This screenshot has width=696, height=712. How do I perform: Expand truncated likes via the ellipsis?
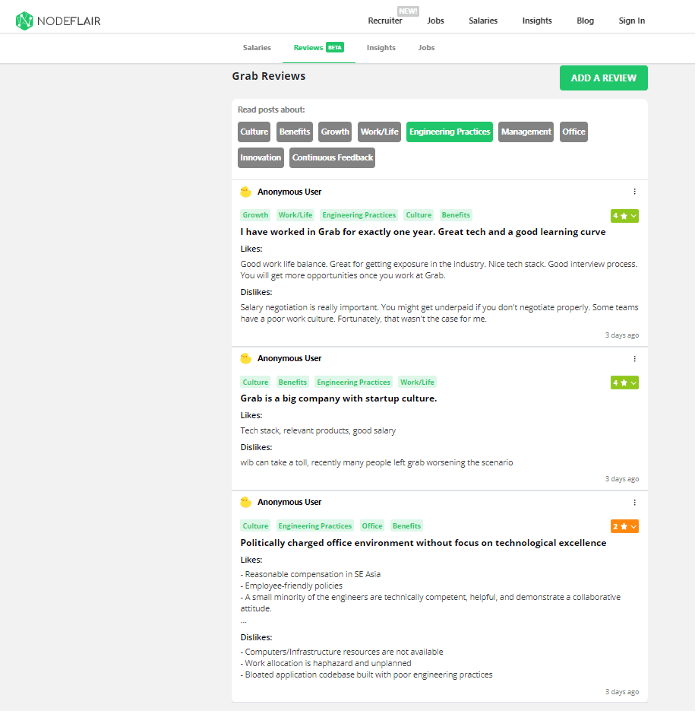tap(243, 621)
